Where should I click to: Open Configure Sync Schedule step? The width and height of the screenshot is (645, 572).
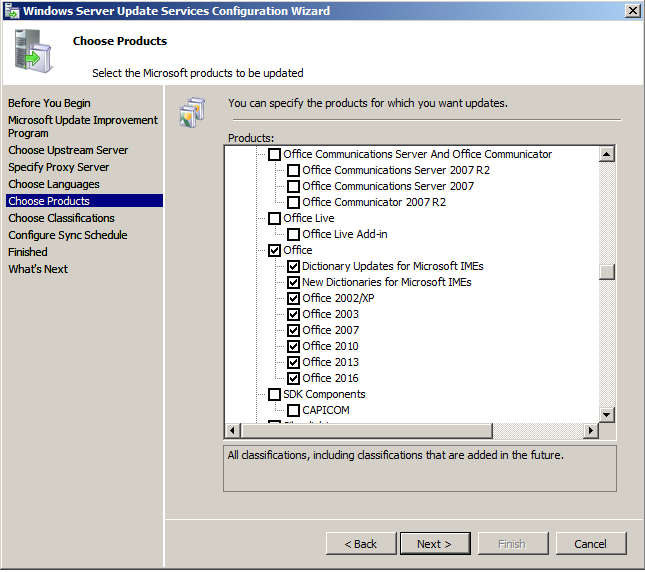tap(68, 235)
